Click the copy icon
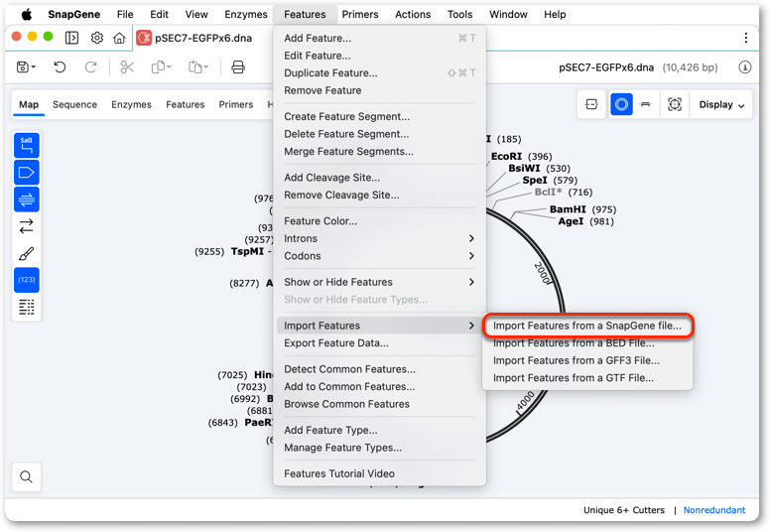 pyautogui.click(x=158, y=67)
